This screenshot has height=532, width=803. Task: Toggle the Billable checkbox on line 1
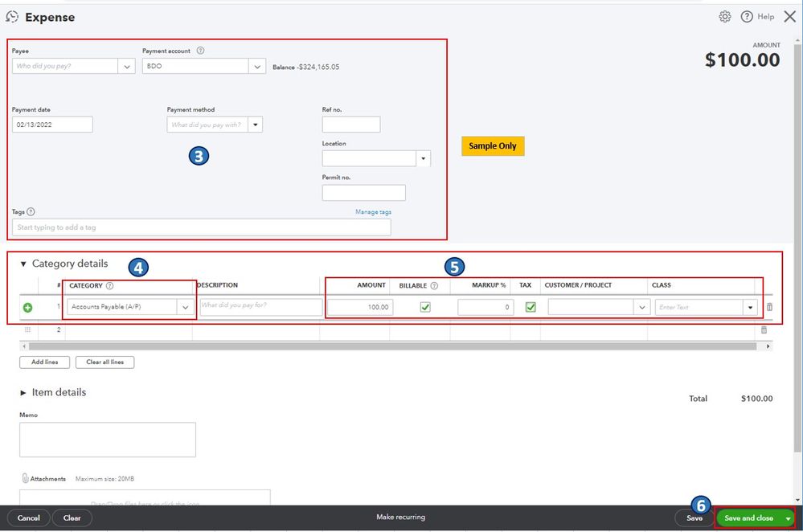[425, 307]
